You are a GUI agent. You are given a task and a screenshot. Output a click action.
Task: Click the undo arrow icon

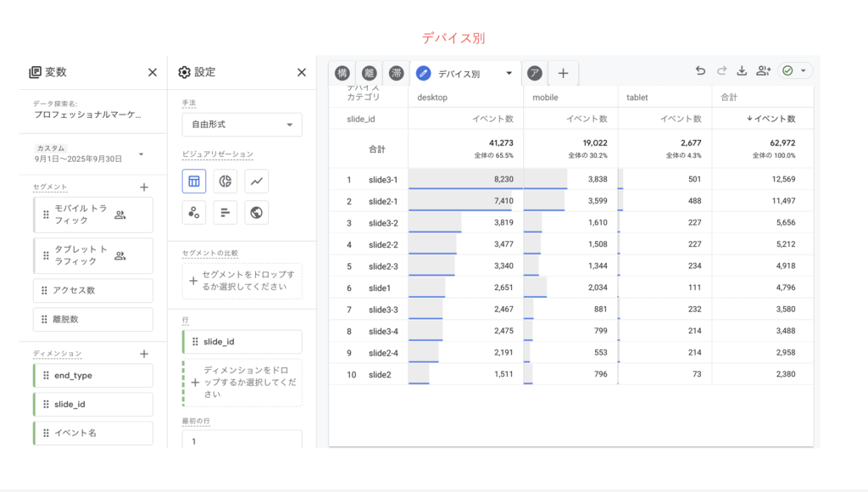700,71
